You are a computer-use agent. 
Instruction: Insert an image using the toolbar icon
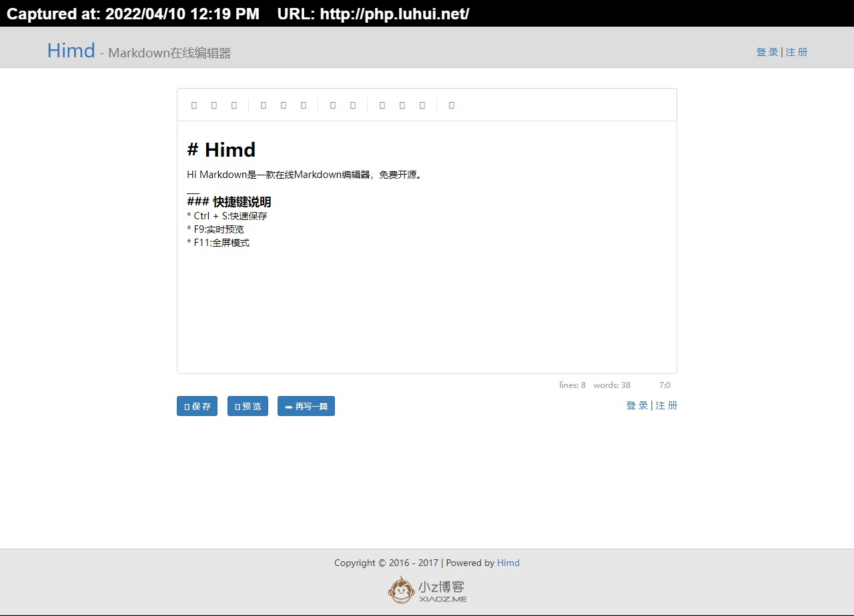(x=353, y=105)
